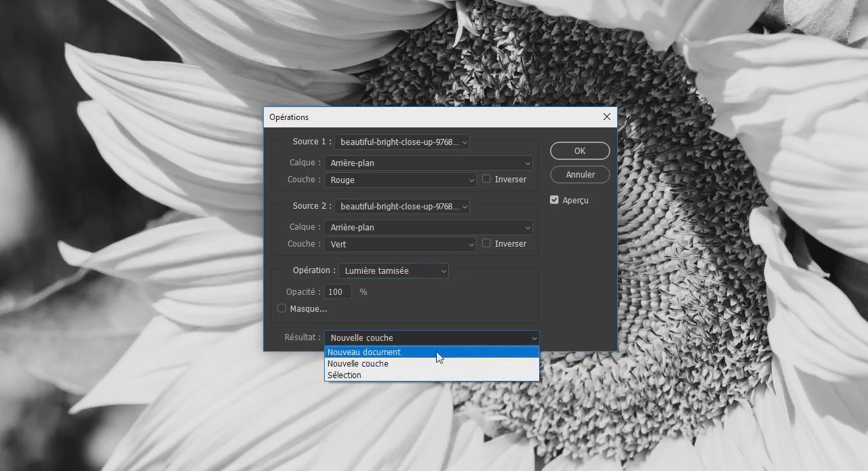868x471 pixels.
Task: Open Source 2 Couche dropdown showing Vert
Action: [x=400, y=244]
